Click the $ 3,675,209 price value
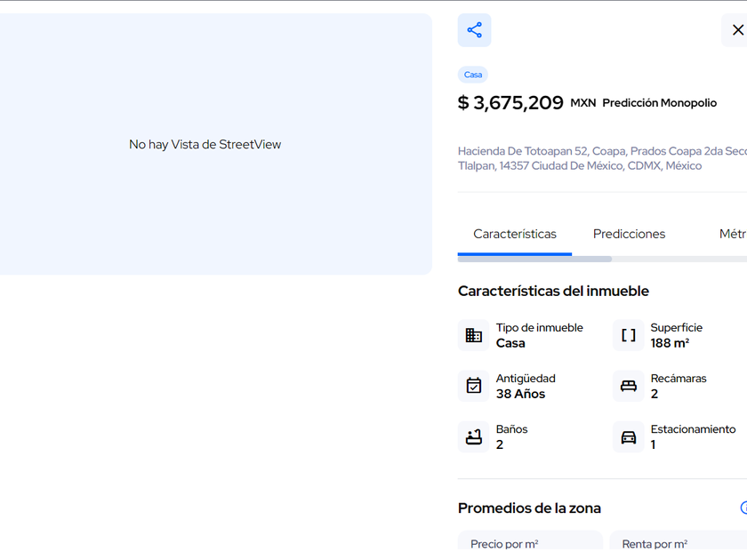 [510, 103]
